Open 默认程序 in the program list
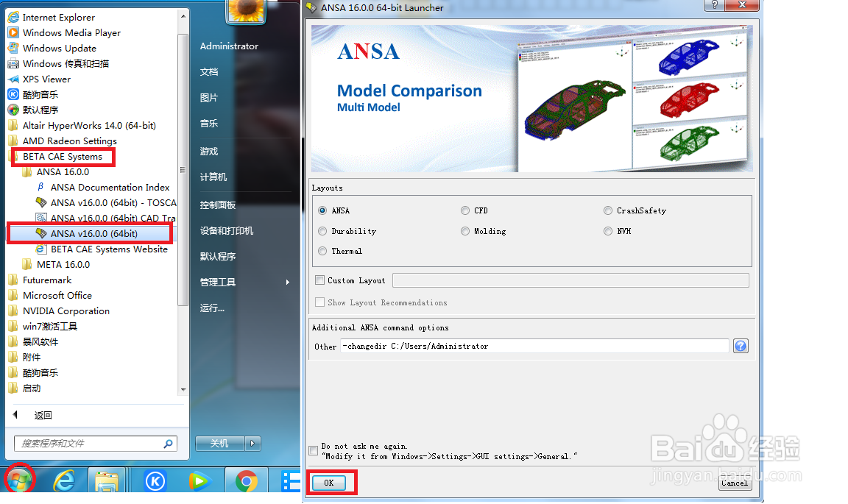Image resolution: width=848 pixels, height=504 pixels. pyautogui.click(x=33, y=110)
